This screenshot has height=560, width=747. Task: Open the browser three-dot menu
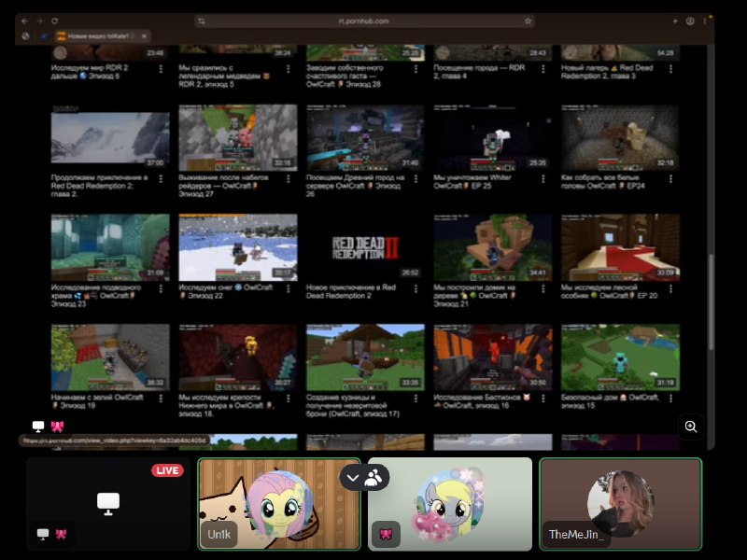[705, 21]
